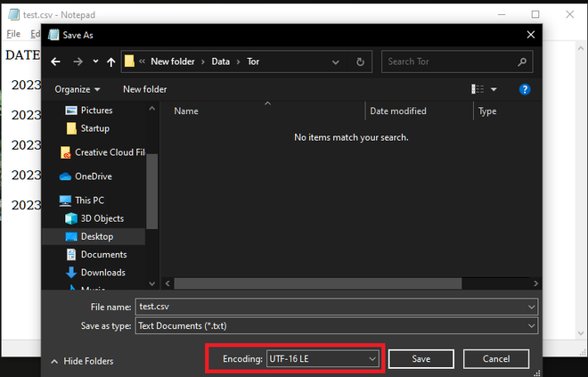
Task: Click the Startup folder icon
Action: click(71, 128)
